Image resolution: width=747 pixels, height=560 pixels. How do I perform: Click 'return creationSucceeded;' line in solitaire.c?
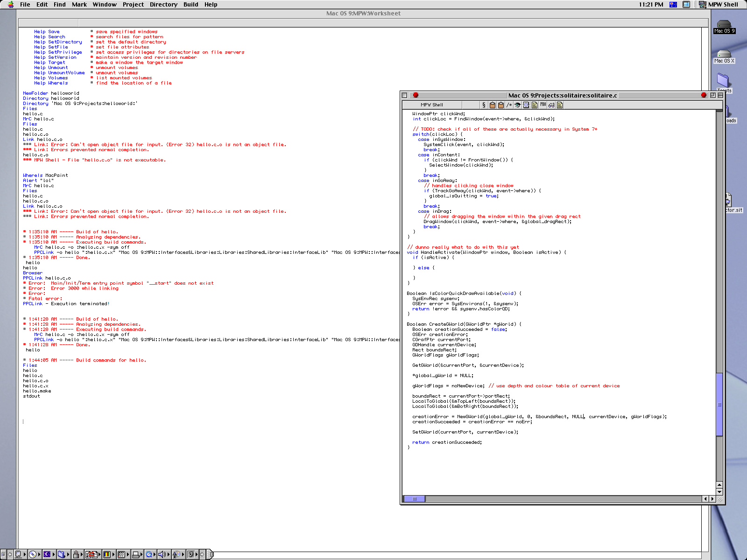(447, 442)
